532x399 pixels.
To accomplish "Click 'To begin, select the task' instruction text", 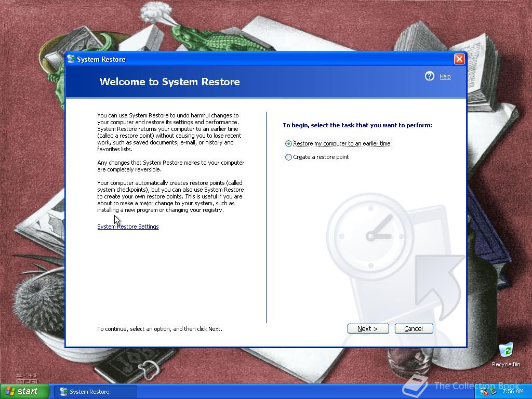I will pos(357,125).
